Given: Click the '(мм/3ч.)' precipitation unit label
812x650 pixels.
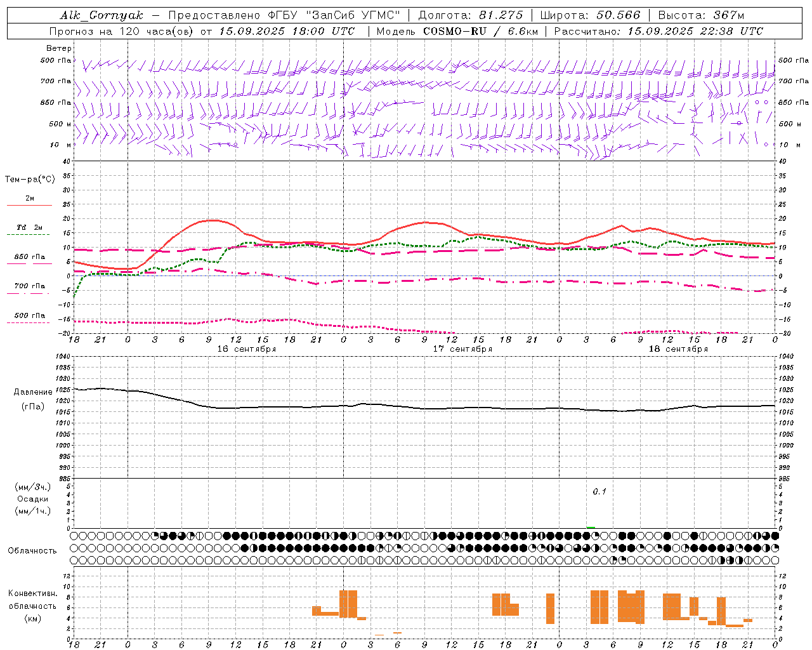Looking at the screenshot, I should pos(33,487).
